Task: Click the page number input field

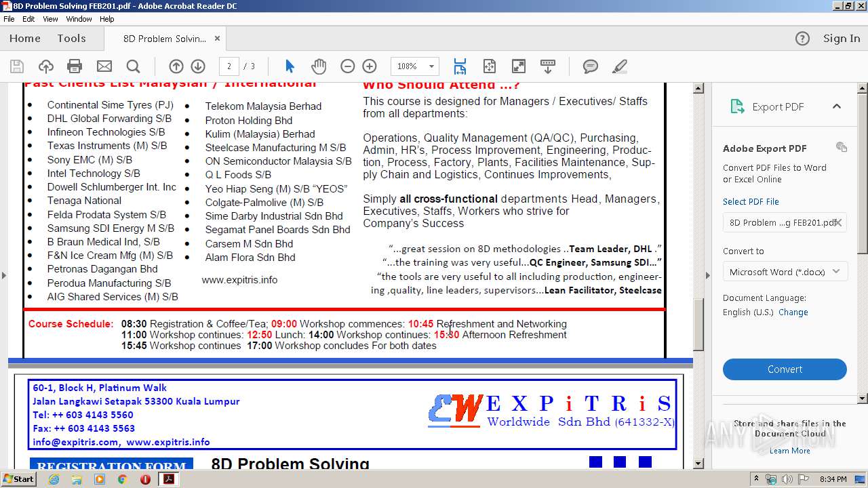Action: [x=229, y=66]
